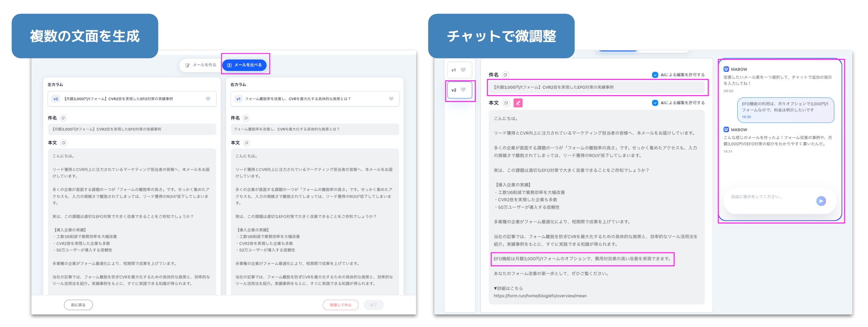Image resolution: width=868 pixels, height=327 pixels.
Task: Click the heart on the v2 version tab
Action: click(463, 90)
